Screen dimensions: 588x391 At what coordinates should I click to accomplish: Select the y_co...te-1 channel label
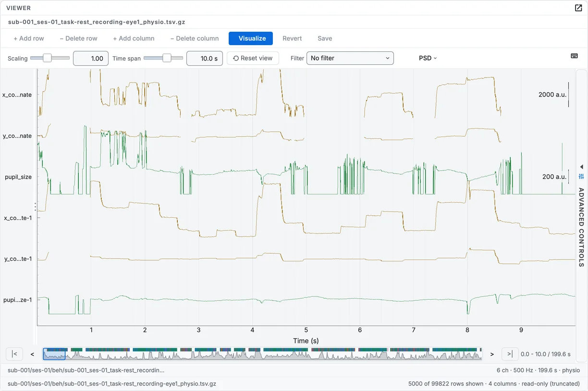point(18,259)
